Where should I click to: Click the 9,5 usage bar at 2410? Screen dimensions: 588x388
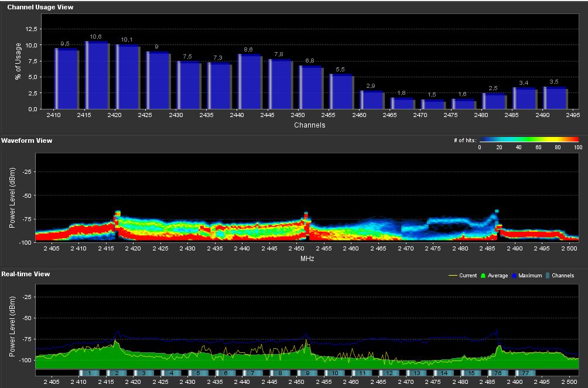pos(66,78)
